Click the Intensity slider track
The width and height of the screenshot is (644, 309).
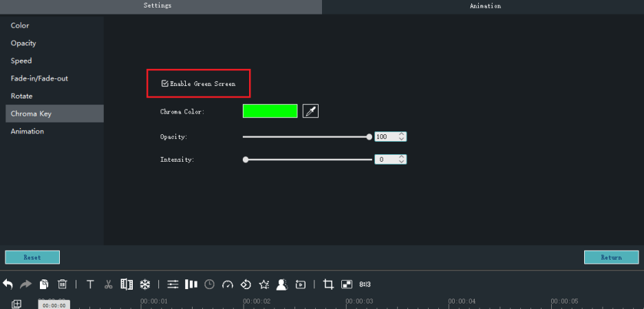coord(310,160)
